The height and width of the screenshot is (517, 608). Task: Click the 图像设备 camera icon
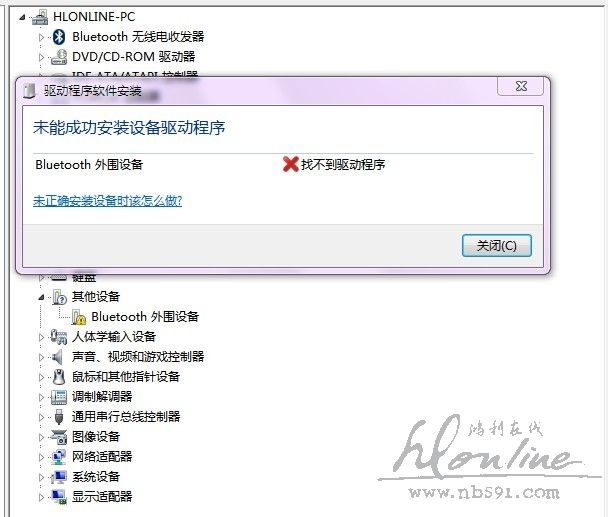pos(59,437)
